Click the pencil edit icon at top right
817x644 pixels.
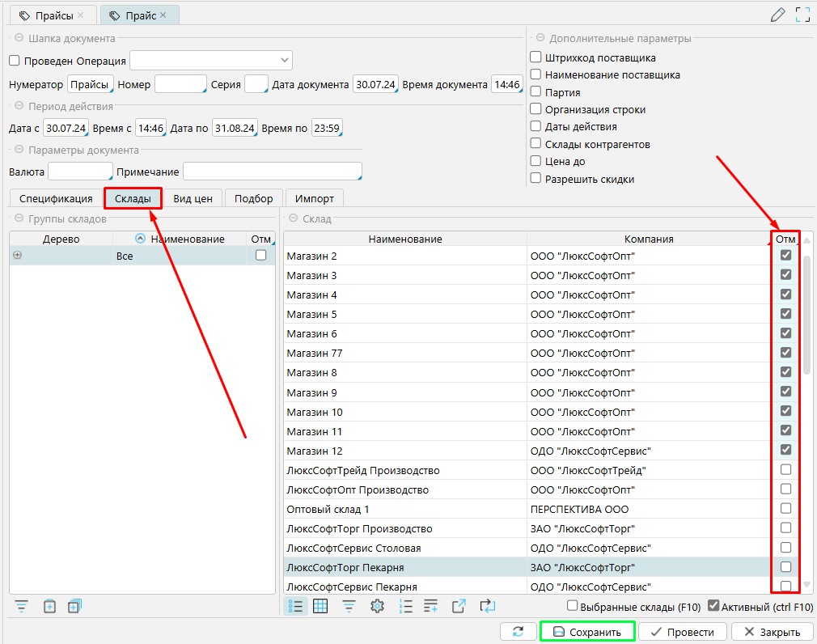(x=778, y=15)
